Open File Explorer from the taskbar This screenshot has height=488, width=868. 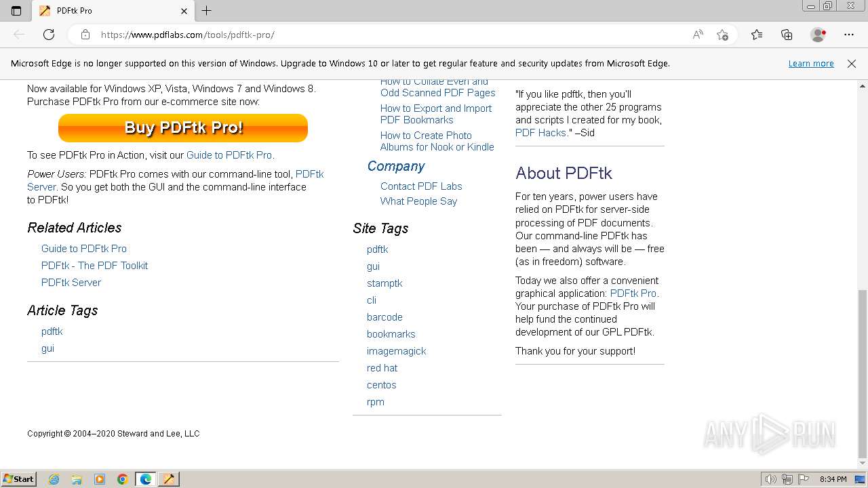pos(77,479)
